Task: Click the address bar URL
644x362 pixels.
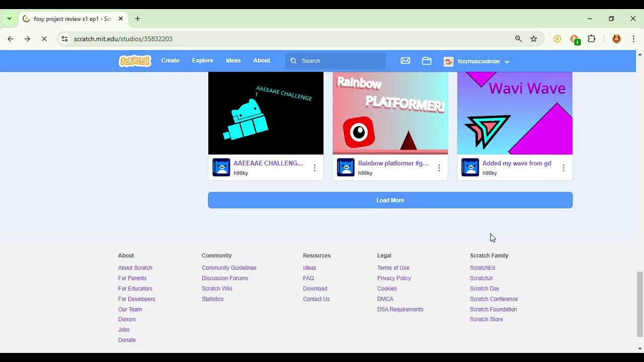Action: (x=123, y=39)
